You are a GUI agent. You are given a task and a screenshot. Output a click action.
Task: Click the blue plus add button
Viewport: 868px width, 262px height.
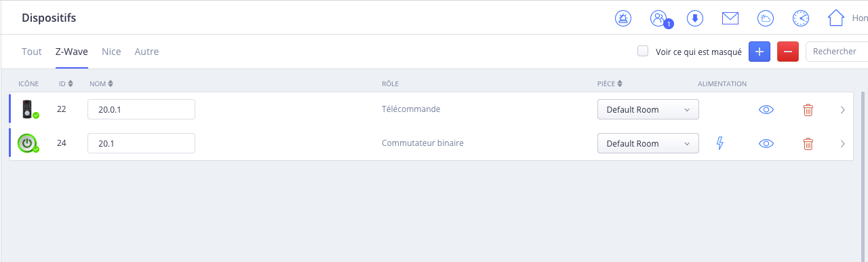[759, 52]
